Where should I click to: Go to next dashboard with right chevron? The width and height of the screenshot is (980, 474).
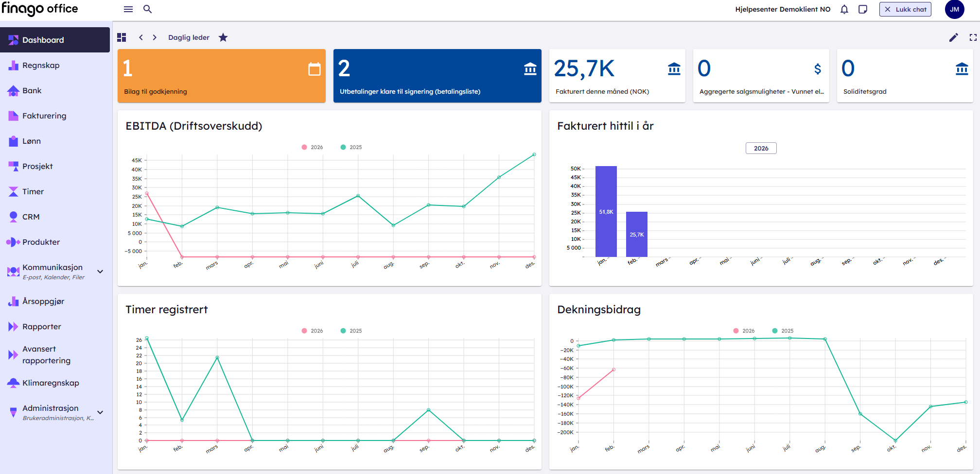[x=155, y=37]
